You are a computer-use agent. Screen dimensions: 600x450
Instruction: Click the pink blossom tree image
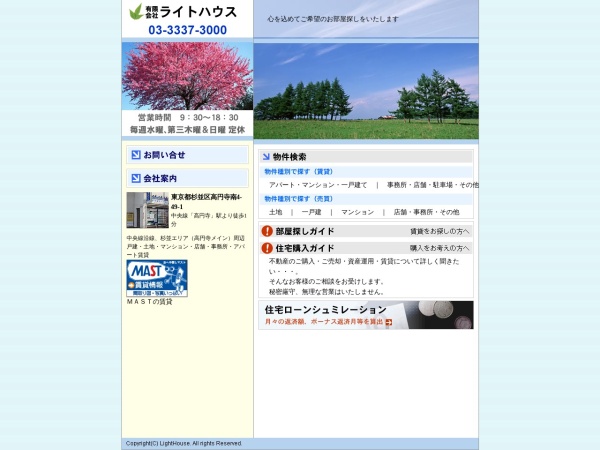point(188,76)
